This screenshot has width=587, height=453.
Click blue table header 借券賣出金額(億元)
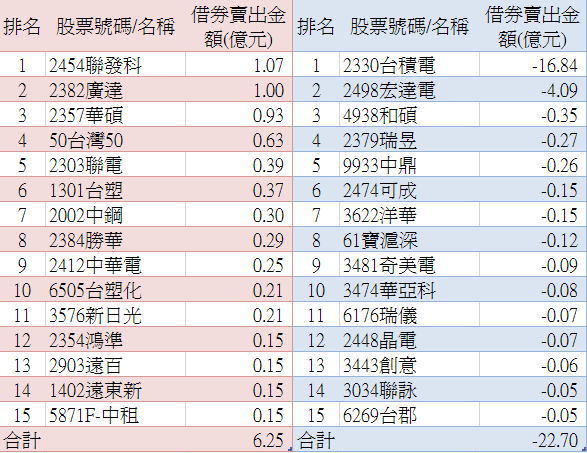(x=532, y=27)
